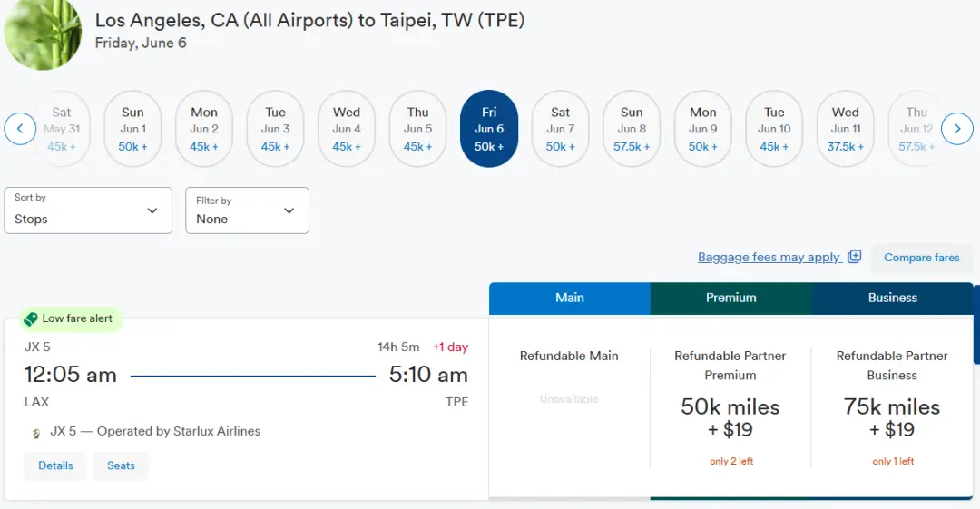
Task: Click the Compare fares button
Action: point(921,258)
